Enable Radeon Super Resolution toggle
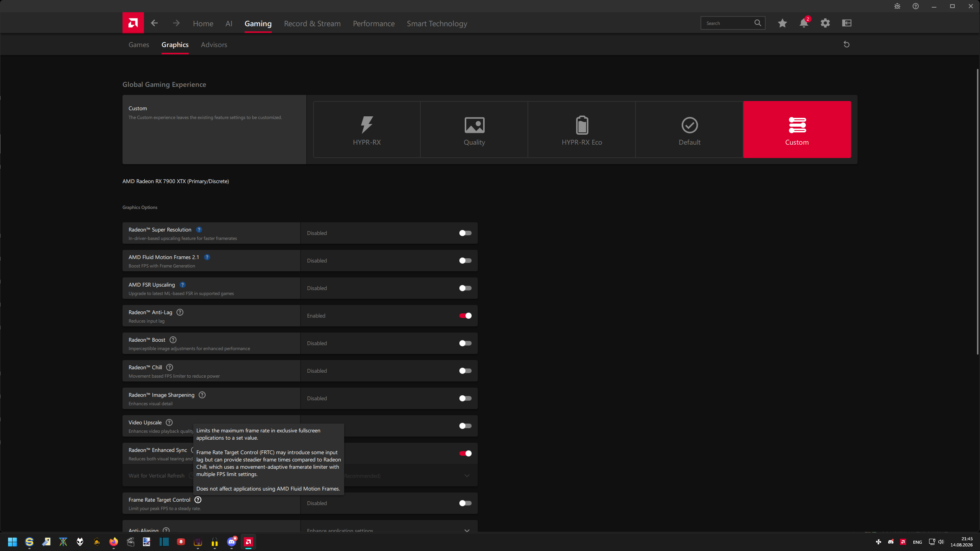The height and width of the screenshot is (551, 980). [465, 233]
